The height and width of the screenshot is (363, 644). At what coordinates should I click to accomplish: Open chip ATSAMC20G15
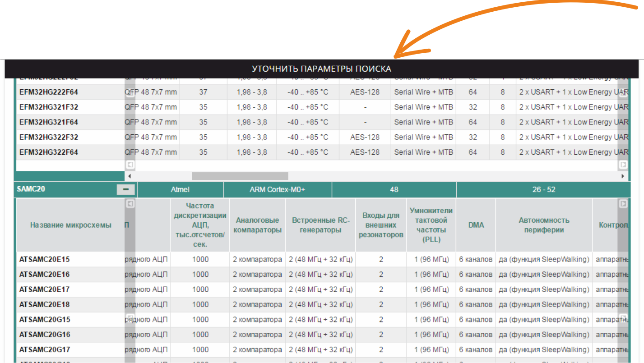pyautogui.click(x=45, y=320)
